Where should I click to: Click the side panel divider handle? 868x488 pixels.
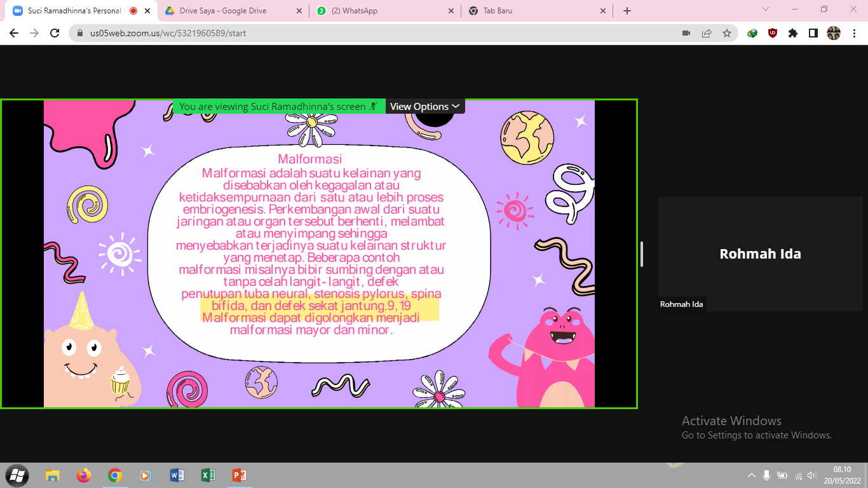point(642,254)
